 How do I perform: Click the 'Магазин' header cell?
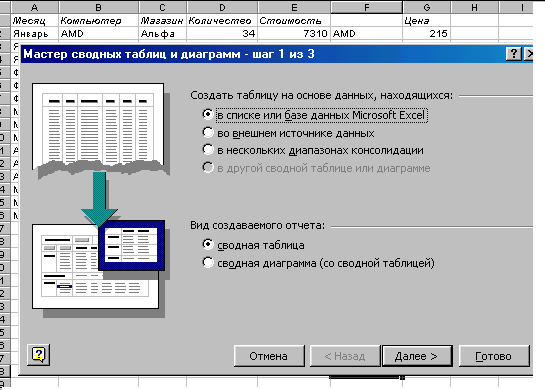[162, 21]
